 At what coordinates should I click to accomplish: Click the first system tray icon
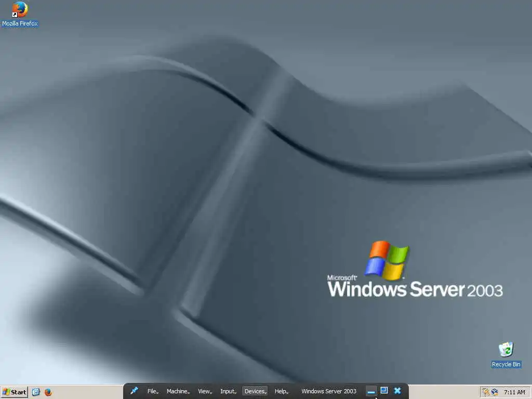point(486,392)
